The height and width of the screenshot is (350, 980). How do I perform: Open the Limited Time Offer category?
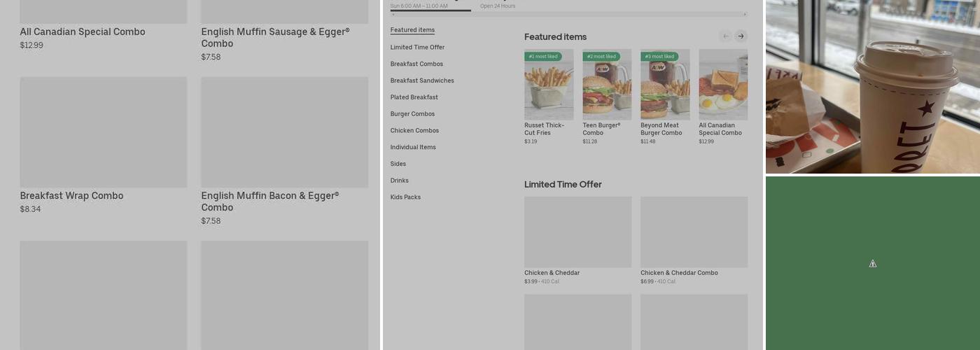[417, 48]
